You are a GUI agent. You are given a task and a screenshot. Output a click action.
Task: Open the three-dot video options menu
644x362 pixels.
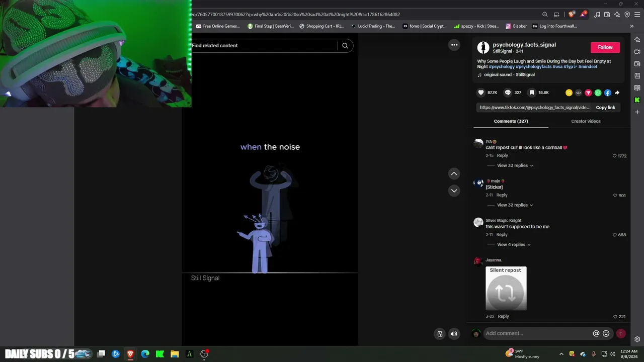[x=454, y=45]
